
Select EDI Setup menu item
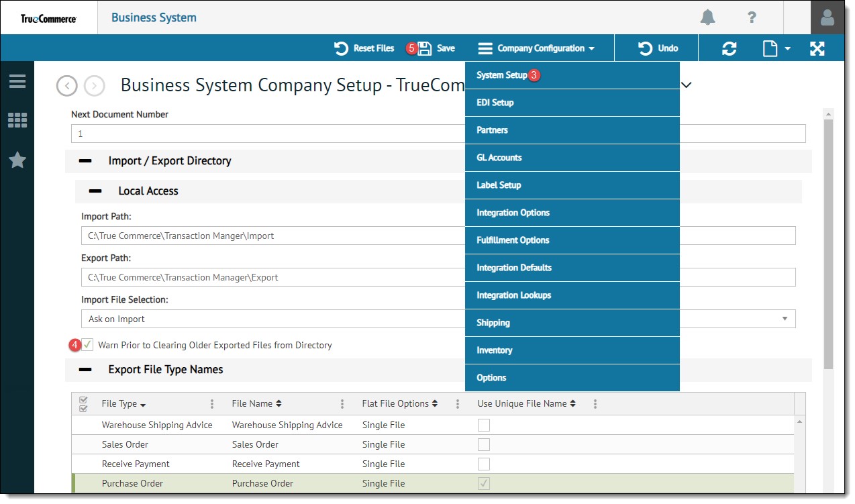click(x=572, y=103)
